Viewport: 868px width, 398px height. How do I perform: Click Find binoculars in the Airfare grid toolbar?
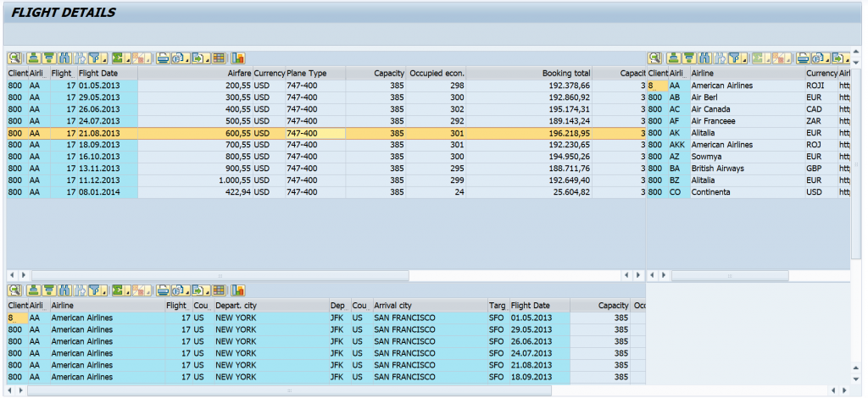tap(64, 58)
